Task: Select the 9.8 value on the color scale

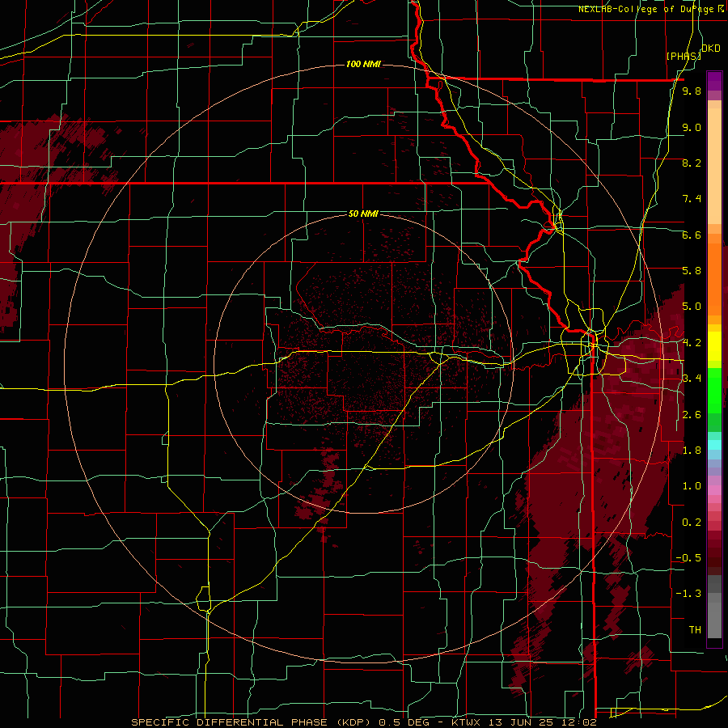Action: point(692,91)
